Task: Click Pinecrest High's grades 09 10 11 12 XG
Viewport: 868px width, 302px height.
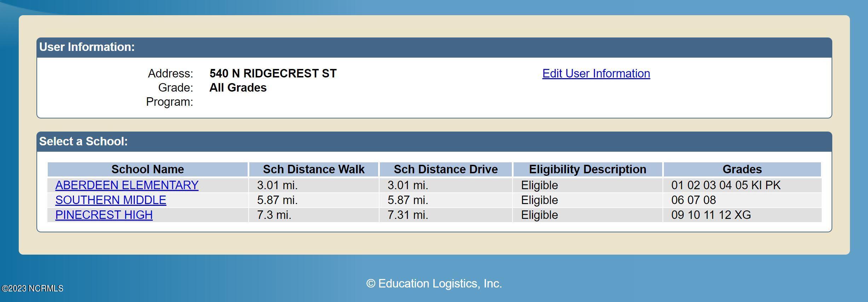Action: coord(711,215)
